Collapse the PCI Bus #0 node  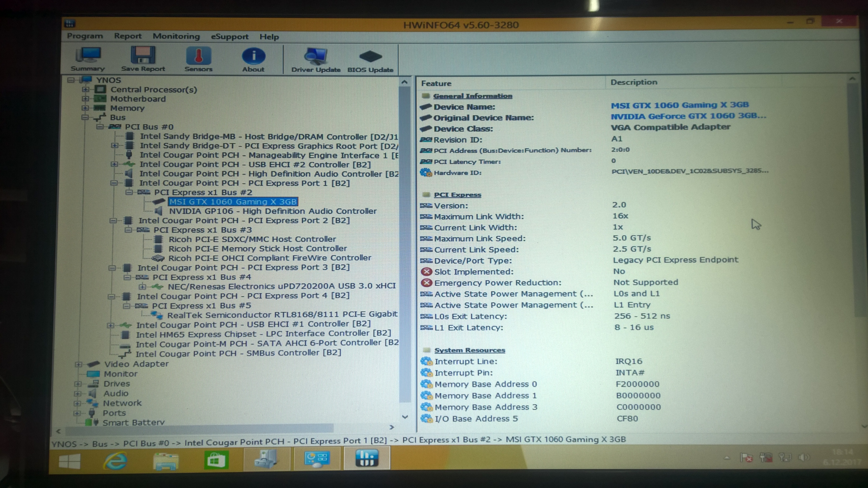[100, 127]
